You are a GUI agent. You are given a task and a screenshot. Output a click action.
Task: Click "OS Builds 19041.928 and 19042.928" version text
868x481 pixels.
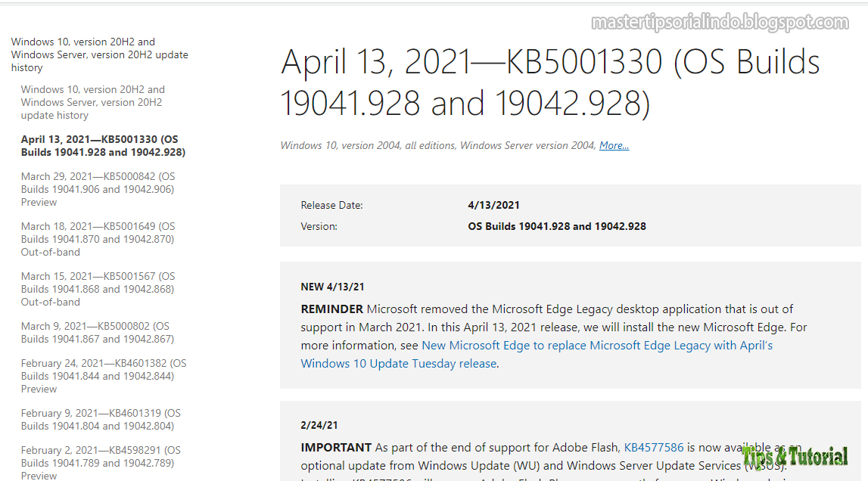(x=557, y=225)
